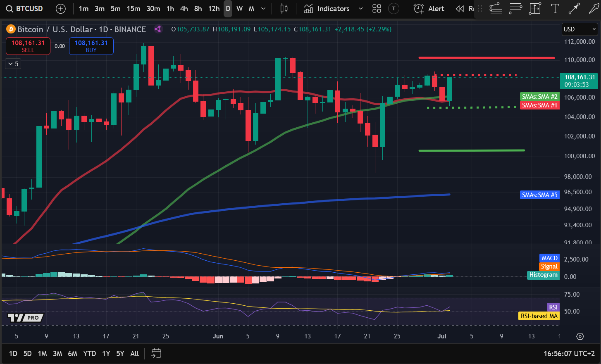Expand favorite indicators dropdown arrow
Viewport: 601px width, 364px height.
(x=360, y=9)
